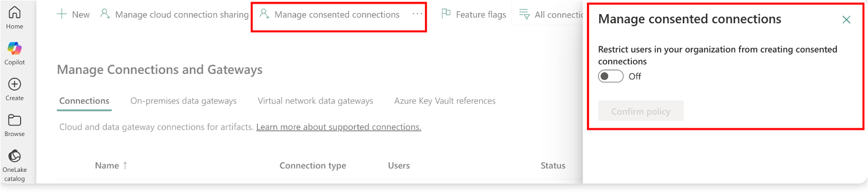Expand the All connections filter
The height and width of the screenshot is (193, 868).
(551, 15)
